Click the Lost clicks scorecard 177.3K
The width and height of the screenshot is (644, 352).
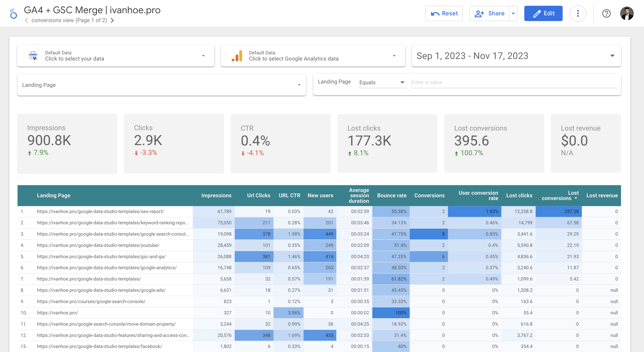[x=387, y=144]
